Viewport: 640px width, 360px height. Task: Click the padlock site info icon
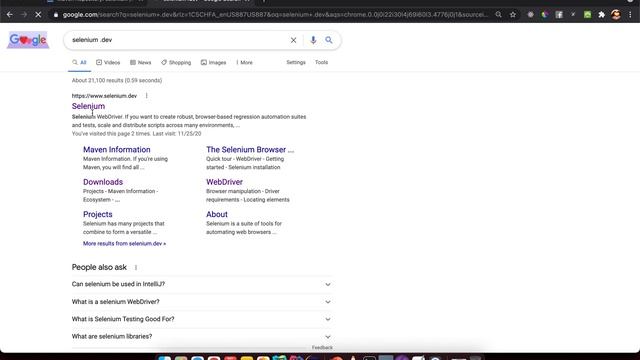tap(56, 15)
